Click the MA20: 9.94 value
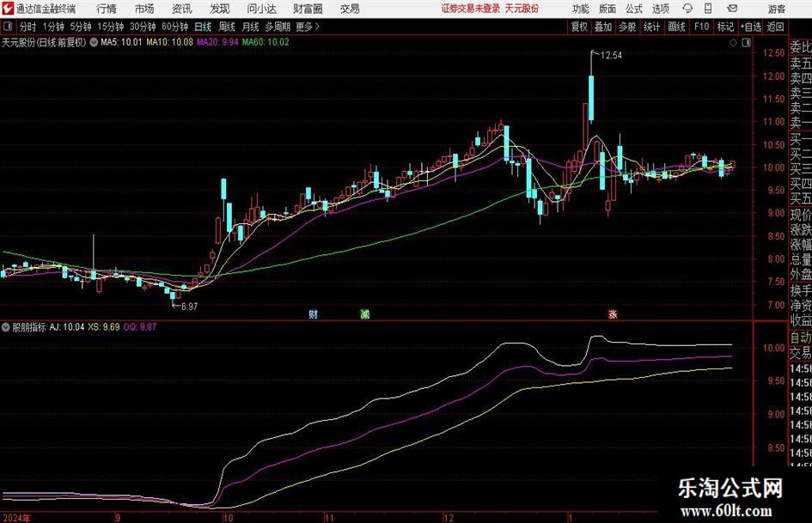 click(217, 42)
